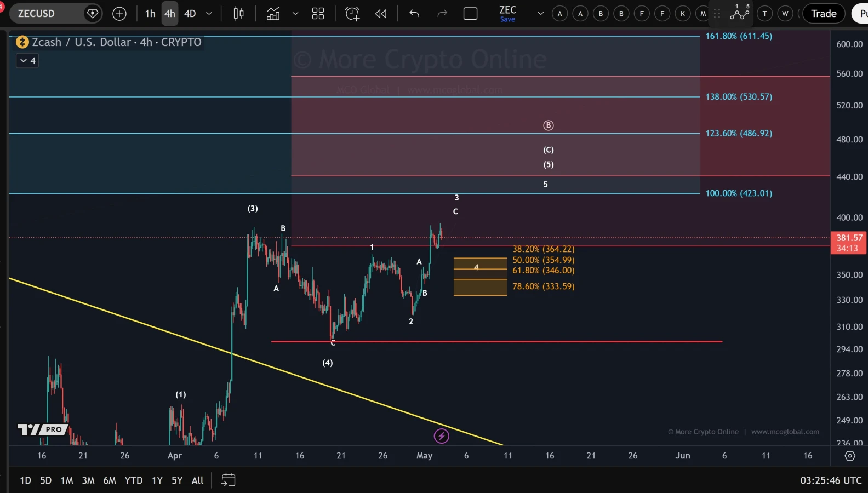Viewport: 868px width, 493px height.
Task: Switch to the 4D timeframe
Action: (x=190, y=14)
